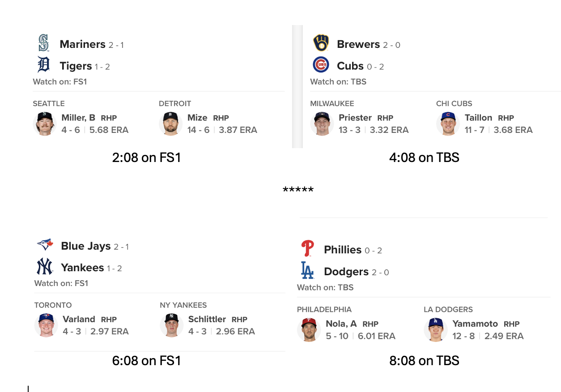561x392 pixels.
Task: Select the Mariners team name
Action: (x=82, y=44)
